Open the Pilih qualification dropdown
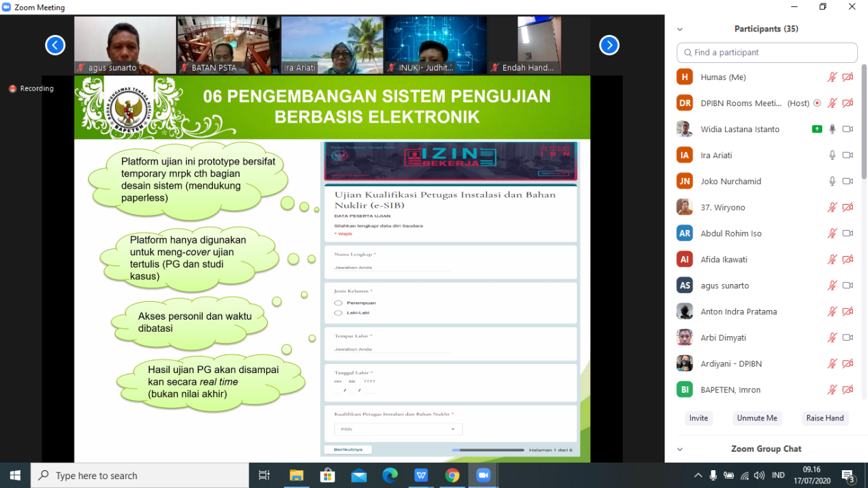Screen dimensions: 868x488 click(398, 429)
